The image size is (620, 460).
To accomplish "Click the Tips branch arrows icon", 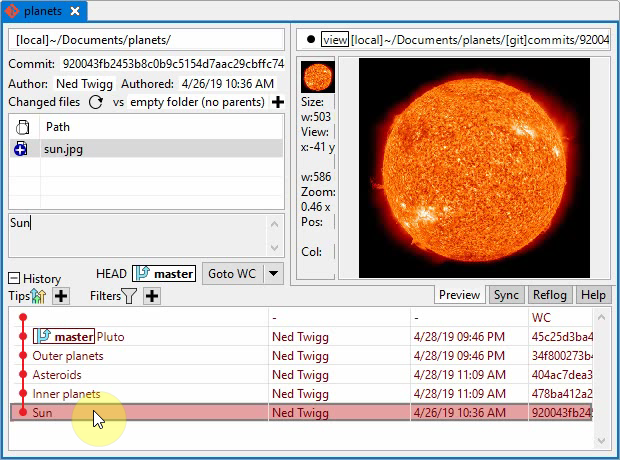I will (x=39, y=296).
